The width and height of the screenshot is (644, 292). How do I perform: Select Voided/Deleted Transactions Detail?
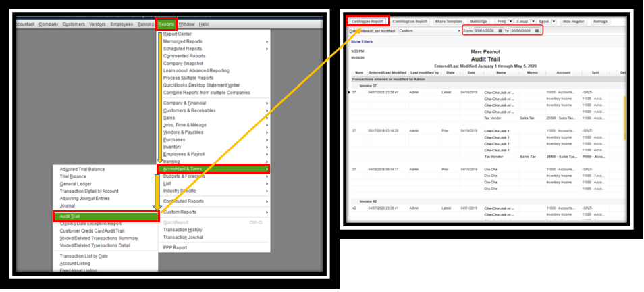point(95,245)
